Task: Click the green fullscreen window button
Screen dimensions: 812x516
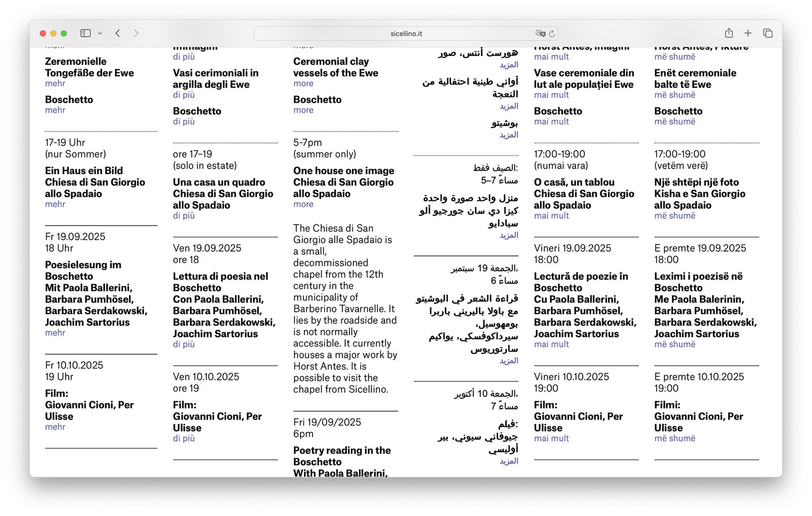Action: pyautogui.click(x=64, y=33)
